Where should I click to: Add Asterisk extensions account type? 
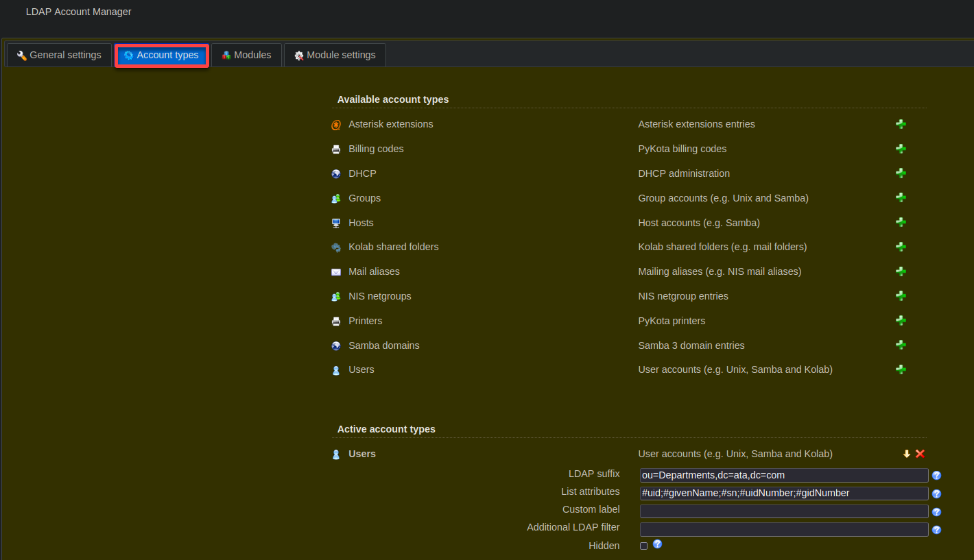click(901, 124)
